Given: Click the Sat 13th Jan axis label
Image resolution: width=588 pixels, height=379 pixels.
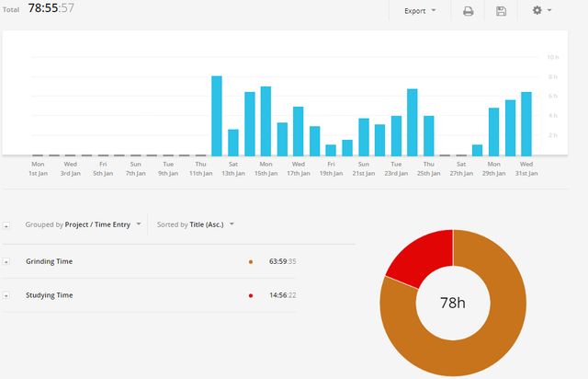Looking at the screenshot, I should pos(233,168).
